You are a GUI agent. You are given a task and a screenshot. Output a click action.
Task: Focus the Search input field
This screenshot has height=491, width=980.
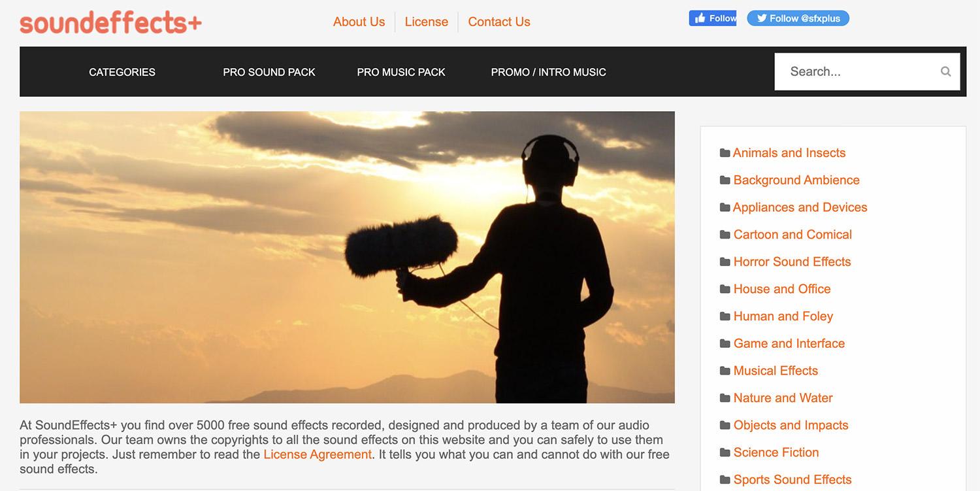tap(856, 72)
